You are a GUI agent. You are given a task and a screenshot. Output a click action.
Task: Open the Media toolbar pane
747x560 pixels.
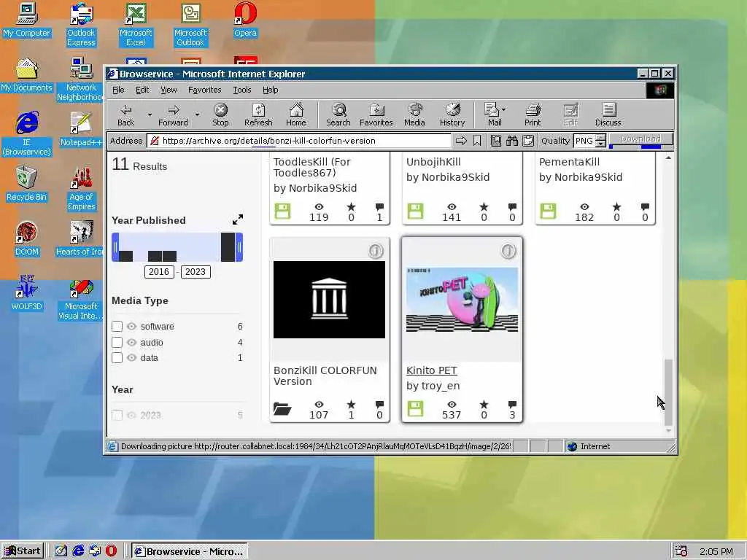414,114
